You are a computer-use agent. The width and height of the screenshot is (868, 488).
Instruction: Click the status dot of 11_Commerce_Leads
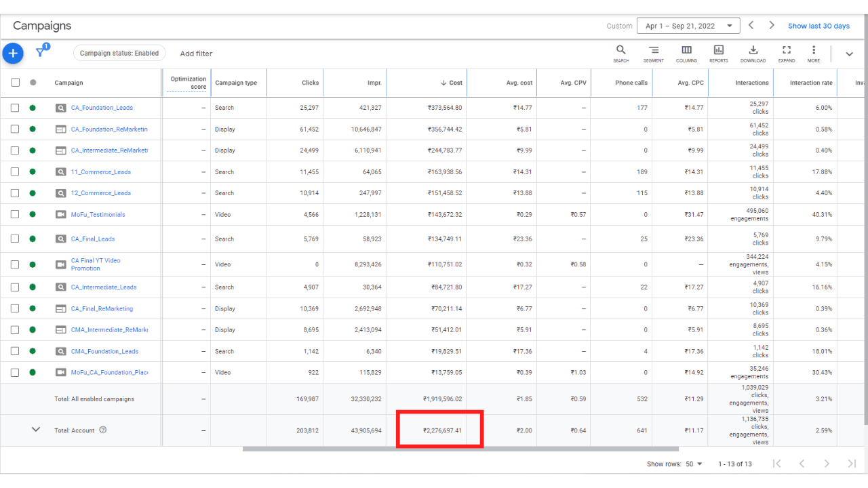coord(33,172)
